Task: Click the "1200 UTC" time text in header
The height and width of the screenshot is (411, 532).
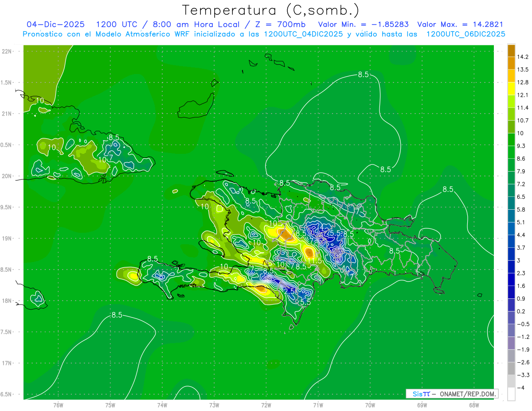Action: [x=117, y=24]
